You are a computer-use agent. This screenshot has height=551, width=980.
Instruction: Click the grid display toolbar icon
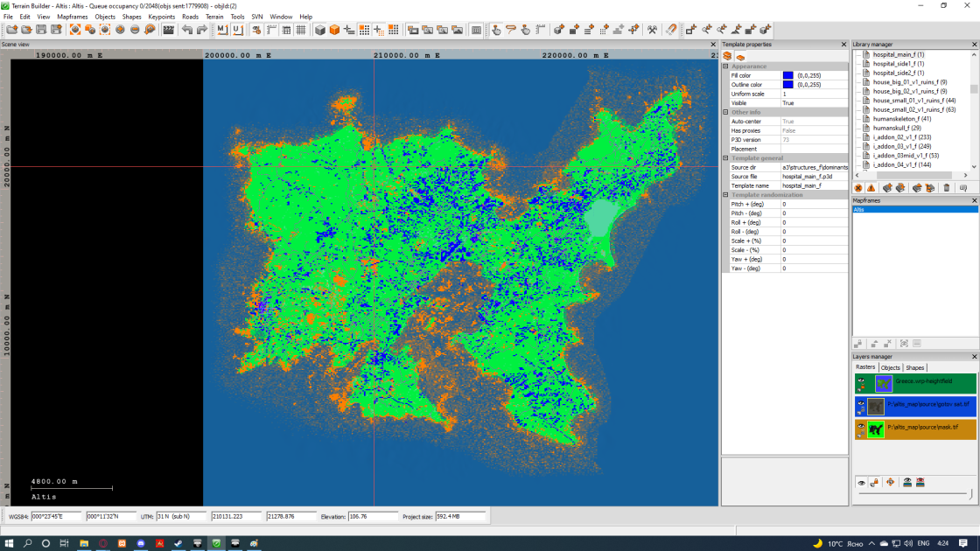click(301, 30)
